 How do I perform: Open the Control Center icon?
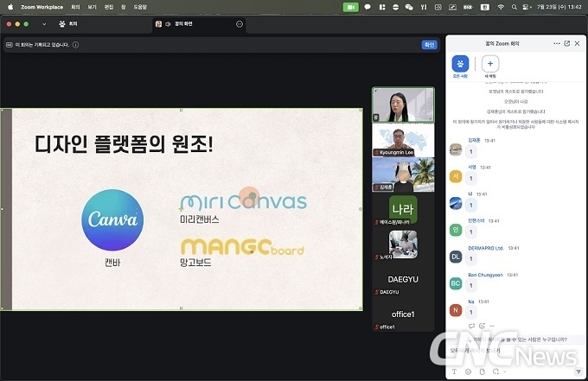[527, 7]
